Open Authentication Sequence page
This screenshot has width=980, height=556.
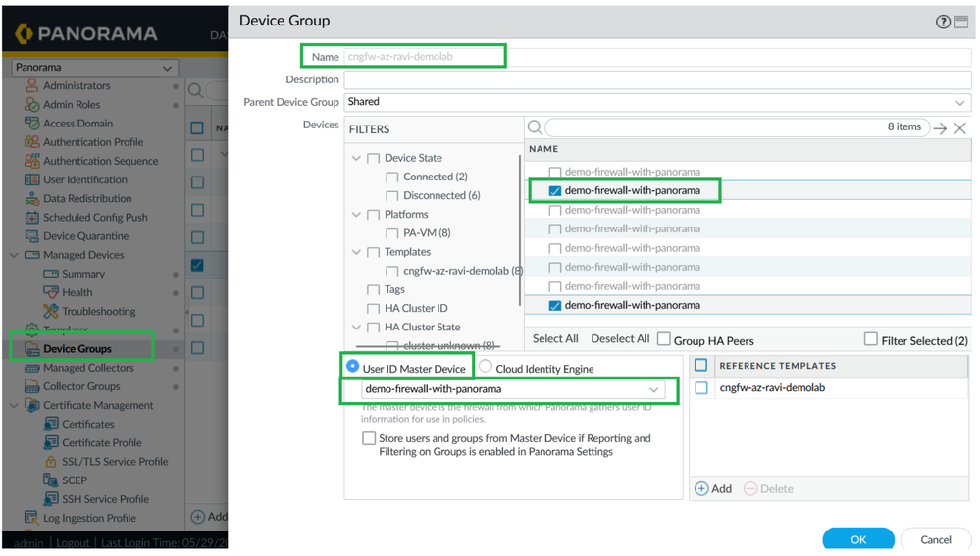pos(101,161)
